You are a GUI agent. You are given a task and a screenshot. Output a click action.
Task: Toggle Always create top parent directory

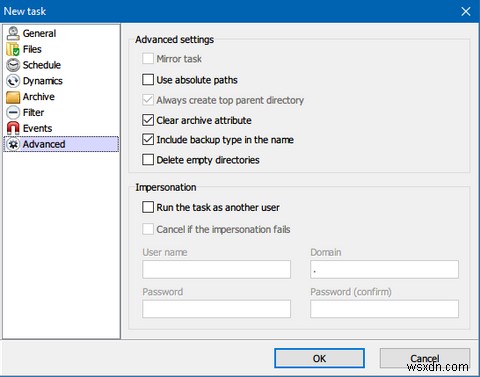(148, 100)
